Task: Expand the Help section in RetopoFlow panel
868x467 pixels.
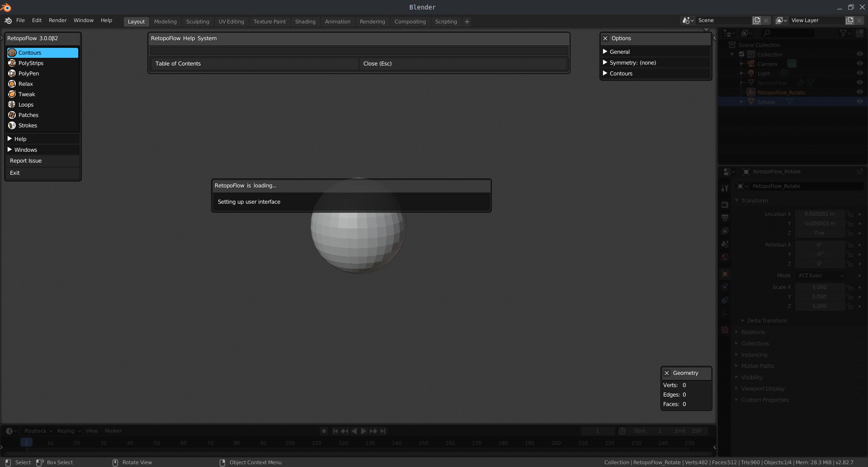Action: tap(42, 139)
